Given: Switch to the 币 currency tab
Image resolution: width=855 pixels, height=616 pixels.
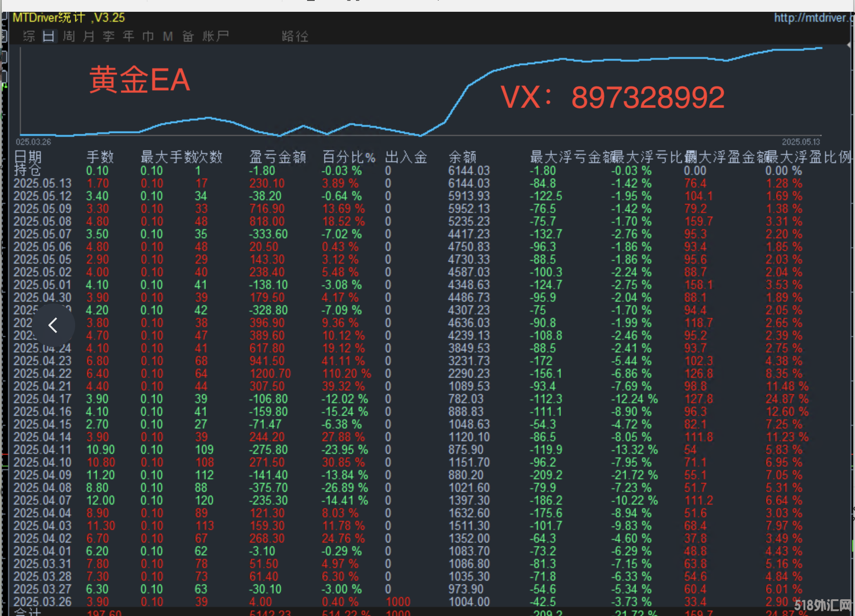Looking at the screenshot, I should (x=148, y=36).
